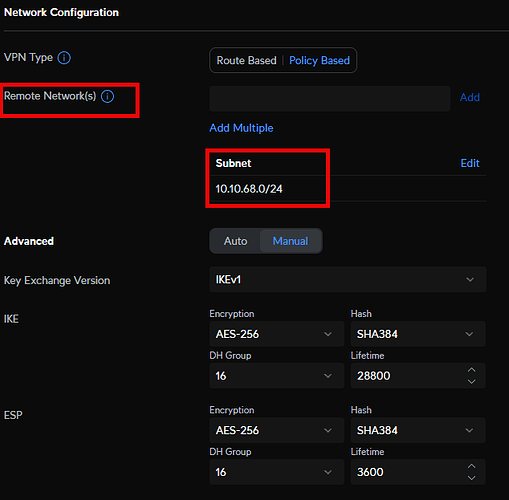Open the Remote Network(s) info icon
Viewport: 509px width, 500px height.
[x=107, y=96]
